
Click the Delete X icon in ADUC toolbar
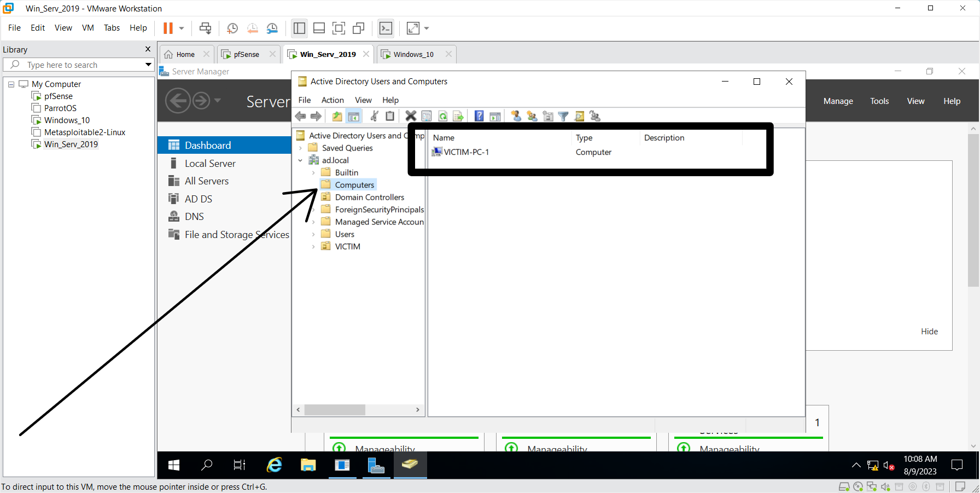[x=411, y=116]
